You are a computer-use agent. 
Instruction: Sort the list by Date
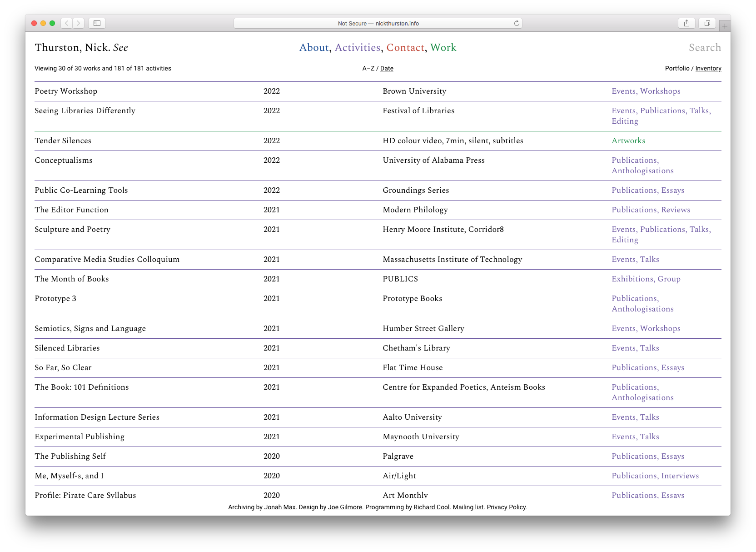coord(387,69)
